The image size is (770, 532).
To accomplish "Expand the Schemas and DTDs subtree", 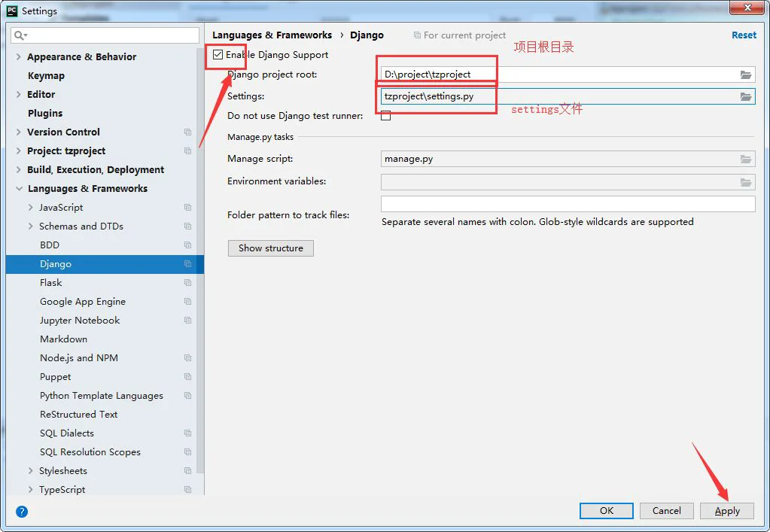I will pyautogui.click(x=30, y=226).
